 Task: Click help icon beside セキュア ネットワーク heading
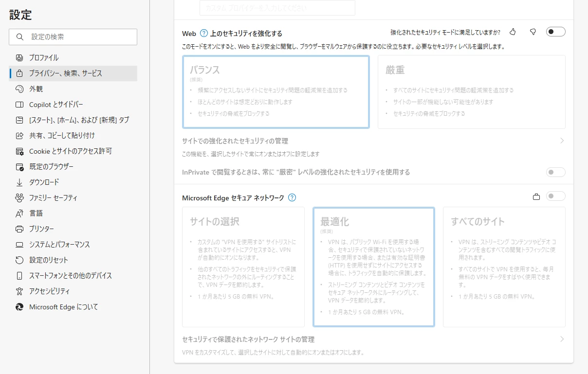[x=292, y=197]
